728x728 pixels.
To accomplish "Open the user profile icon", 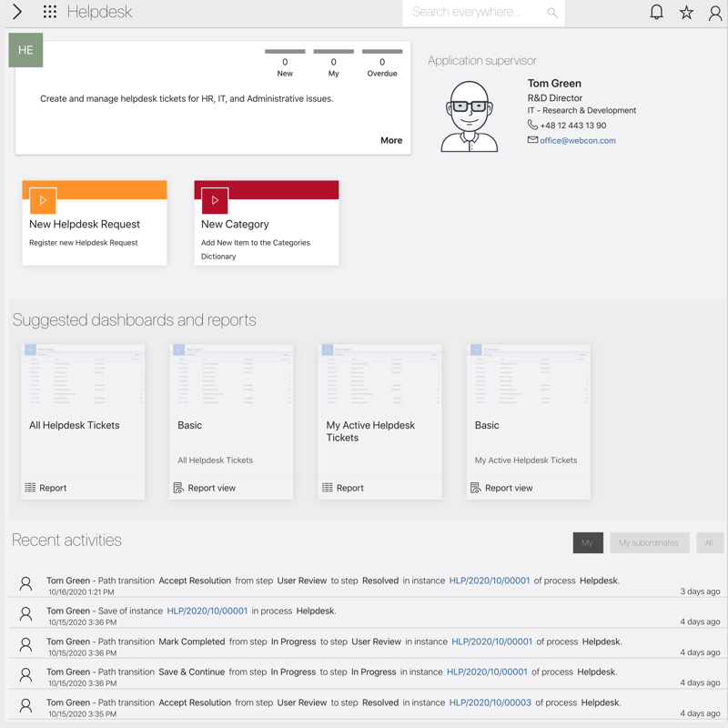I will point(715,13).
